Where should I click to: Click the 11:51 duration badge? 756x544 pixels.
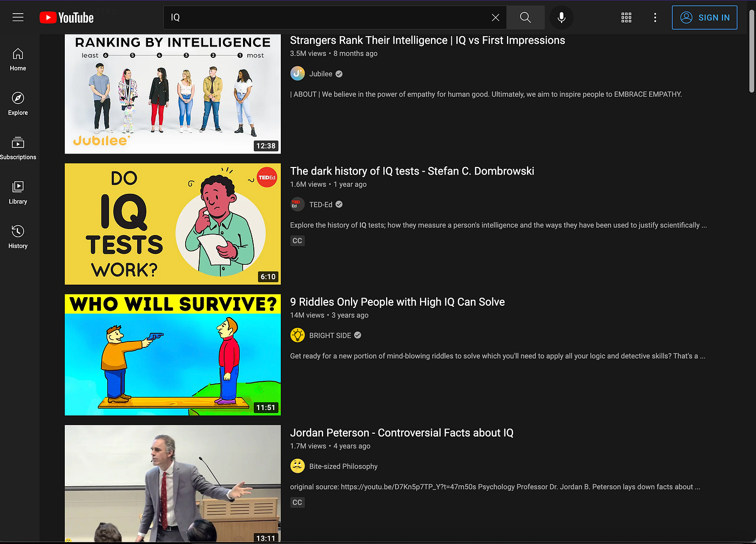tap(266, 407)
